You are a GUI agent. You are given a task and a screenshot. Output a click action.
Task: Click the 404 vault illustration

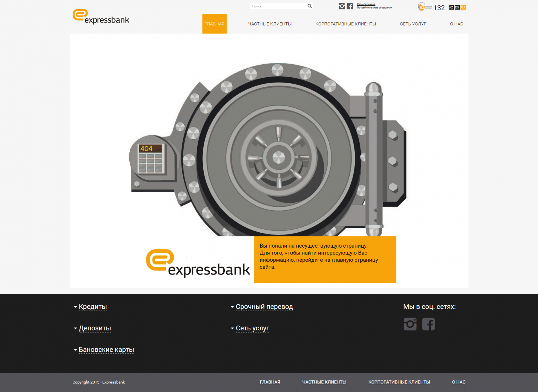pyautogui.click(x=268, y=150)
